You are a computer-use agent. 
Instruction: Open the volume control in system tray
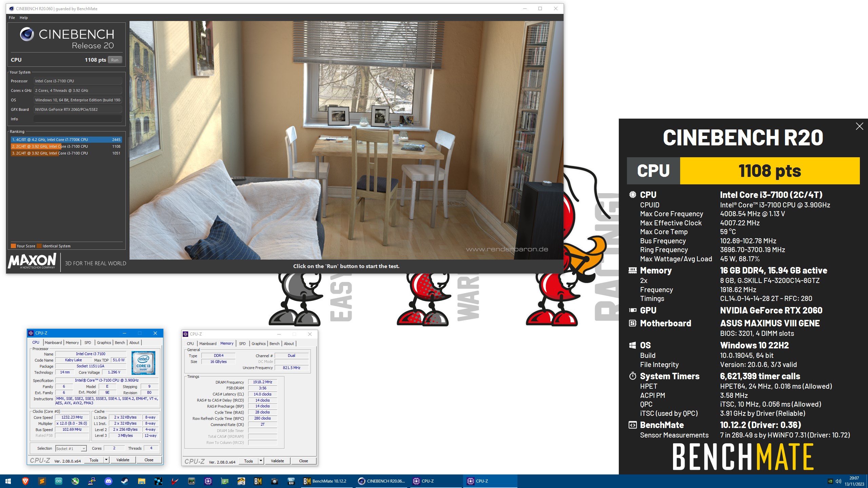click(x=839, y=481)
